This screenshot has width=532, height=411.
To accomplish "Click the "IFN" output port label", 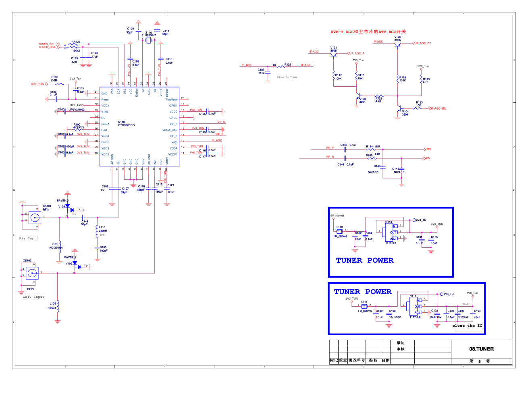I will click(428, 158).
